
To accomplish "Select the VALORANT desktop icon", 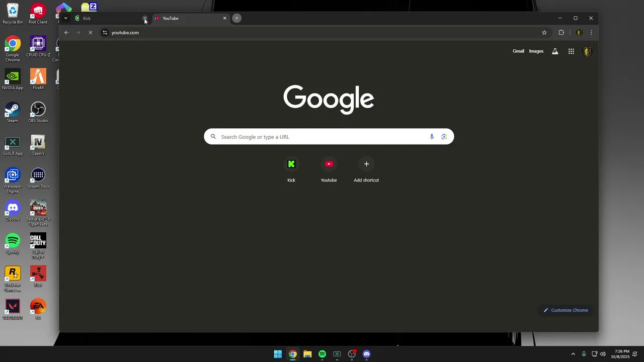I will coord(13,310).
